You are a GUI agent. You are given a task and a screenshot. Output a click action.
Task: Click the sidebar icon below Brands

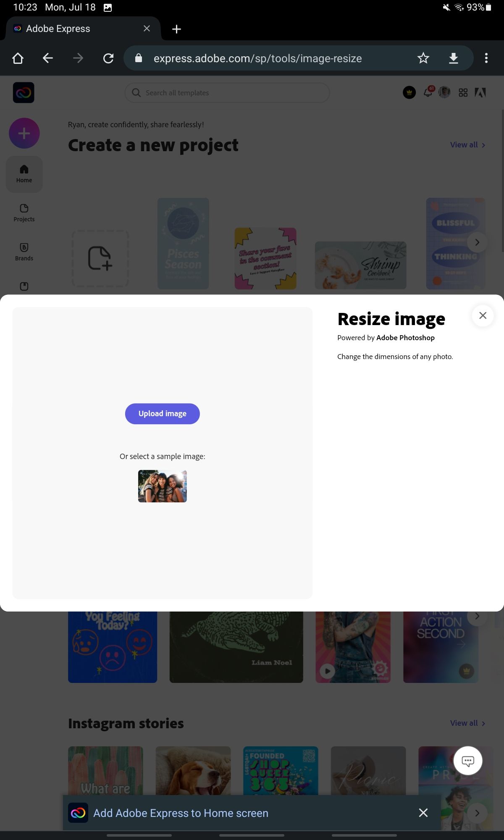pyautogui.click(x=24, y=286)
